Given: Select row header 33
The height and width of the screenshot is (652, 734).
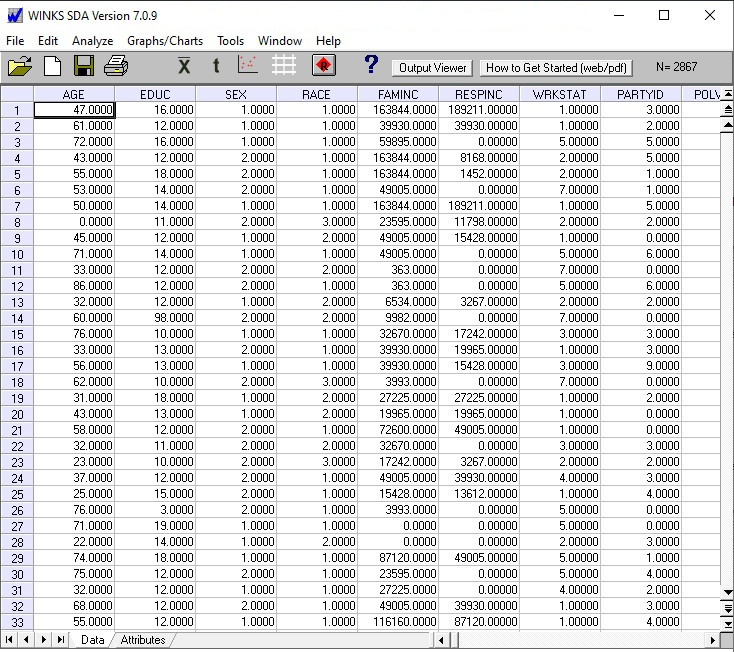Looking at the screenshot, I should [17, 622].
